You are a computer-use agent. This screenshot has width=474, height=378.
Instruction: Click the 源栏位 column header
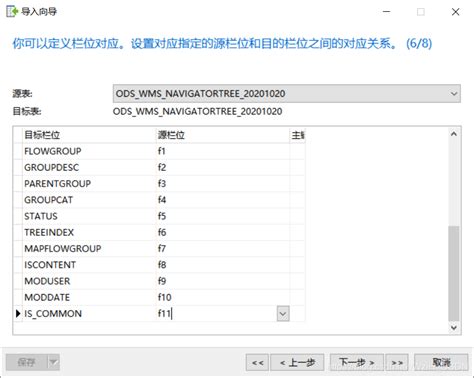223,135
